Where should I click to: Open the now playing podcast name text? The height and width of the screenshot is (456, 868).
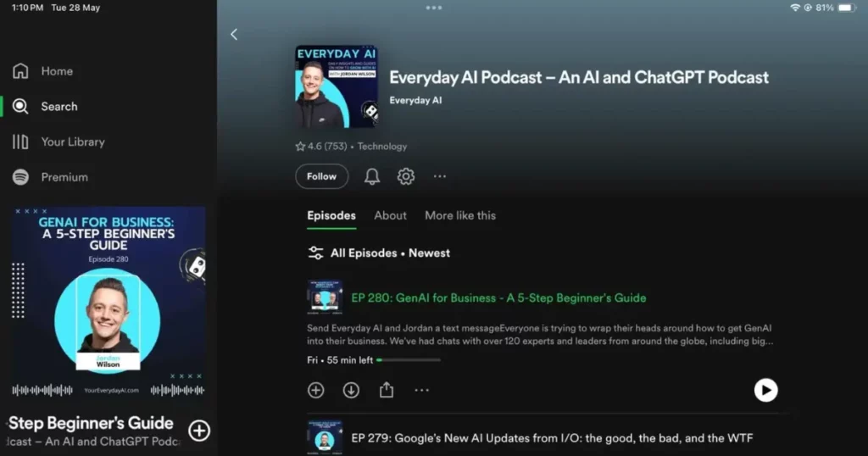point(94,442)
